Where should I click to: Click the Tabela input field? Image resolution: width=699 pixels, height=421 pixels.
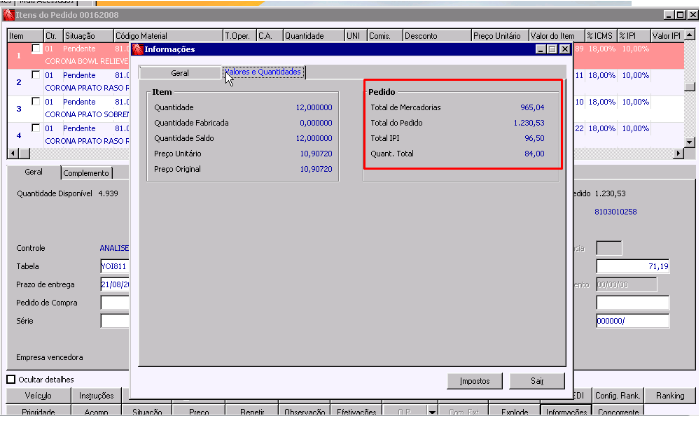point(115,266)
